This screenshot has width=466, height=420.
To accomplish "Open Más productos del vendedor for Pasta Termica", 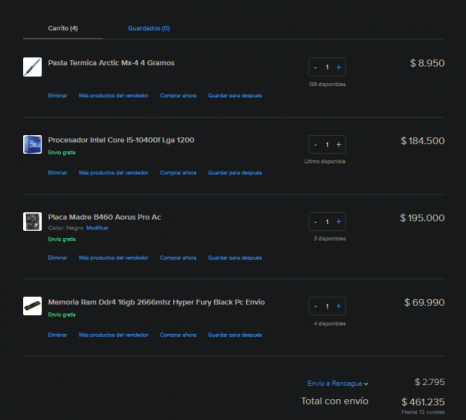I will 113,96.
